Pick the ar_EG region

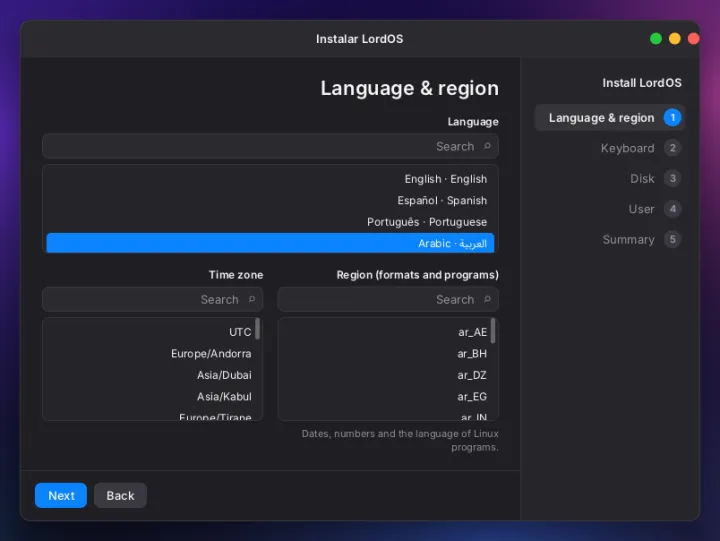[x=385, y=396]
